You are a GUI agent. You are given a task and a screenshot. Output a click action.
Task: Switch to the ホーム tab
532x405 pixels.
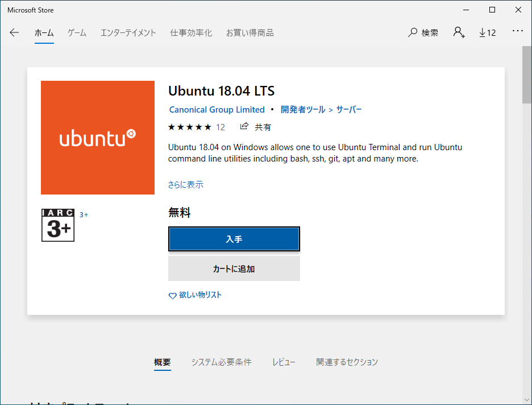click(x=44, y=33)
